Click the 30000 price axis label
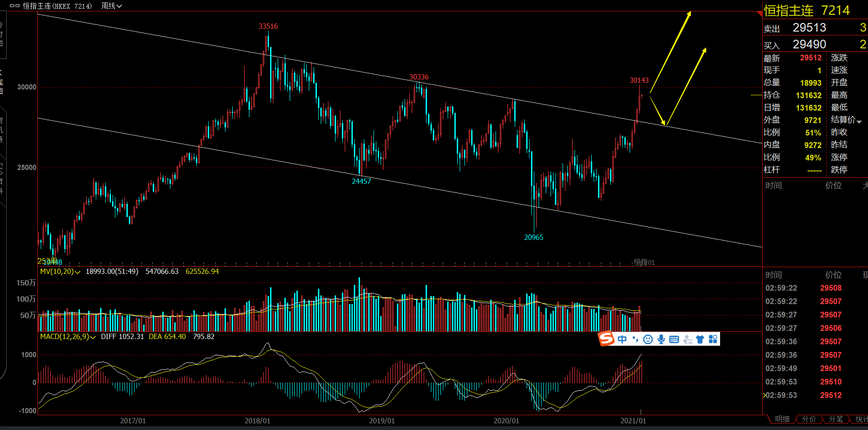 pos(27,87)
